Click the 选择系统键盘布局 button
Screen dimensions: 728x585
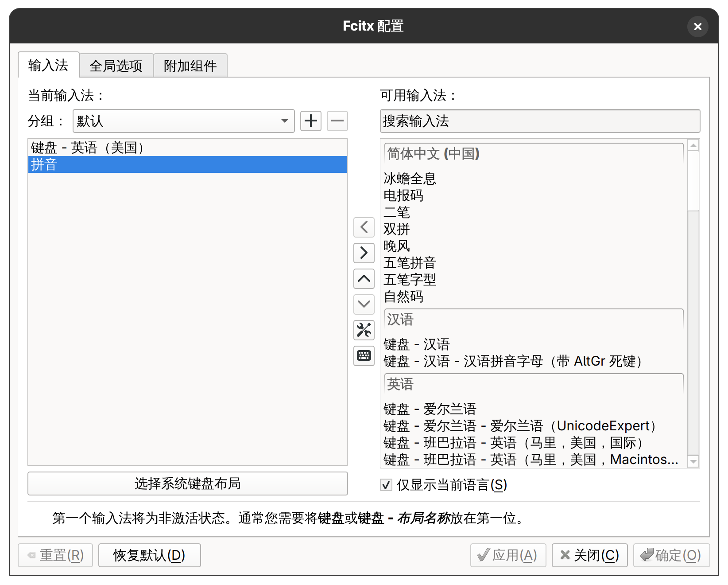click(x=187, y=484)
